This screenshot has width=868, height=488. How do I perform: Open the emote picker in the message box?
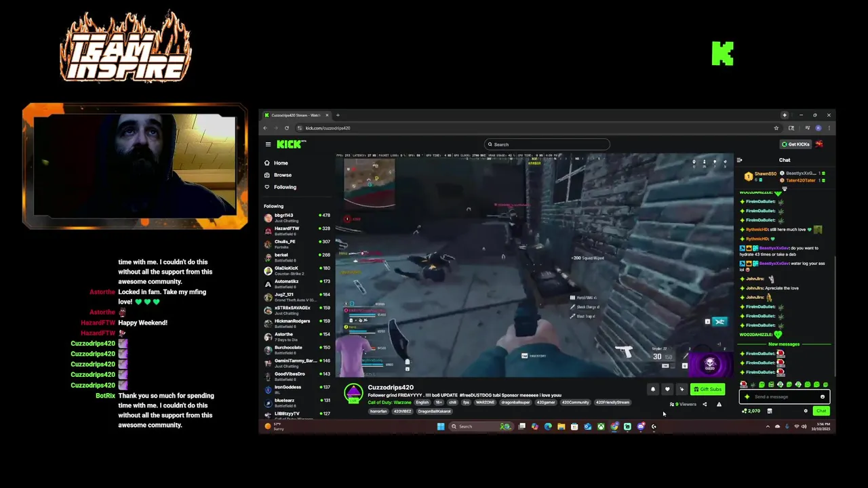pos(823,397)
